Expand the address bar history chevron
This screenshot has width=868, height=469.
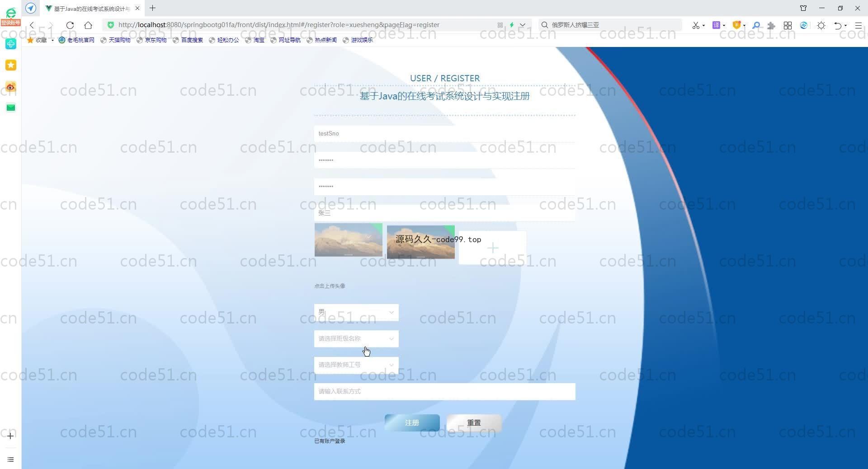pos(523,25)
